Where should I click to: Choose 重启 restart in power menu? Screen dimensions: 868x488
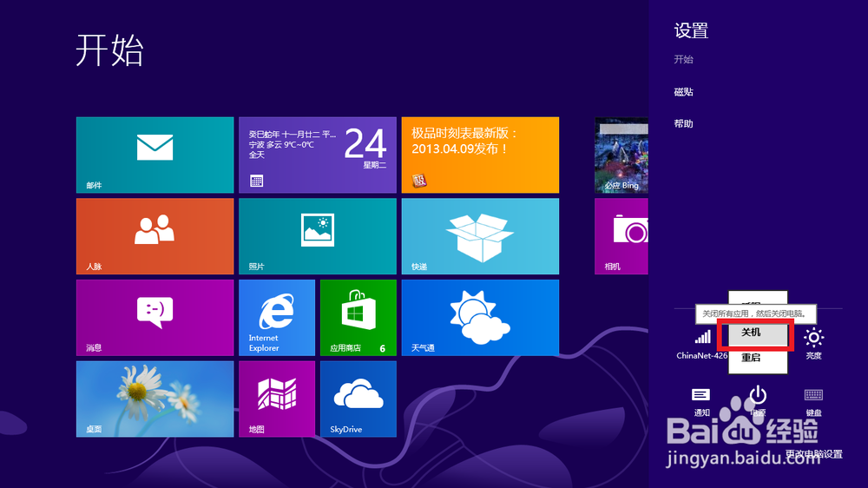click(757, 359)
